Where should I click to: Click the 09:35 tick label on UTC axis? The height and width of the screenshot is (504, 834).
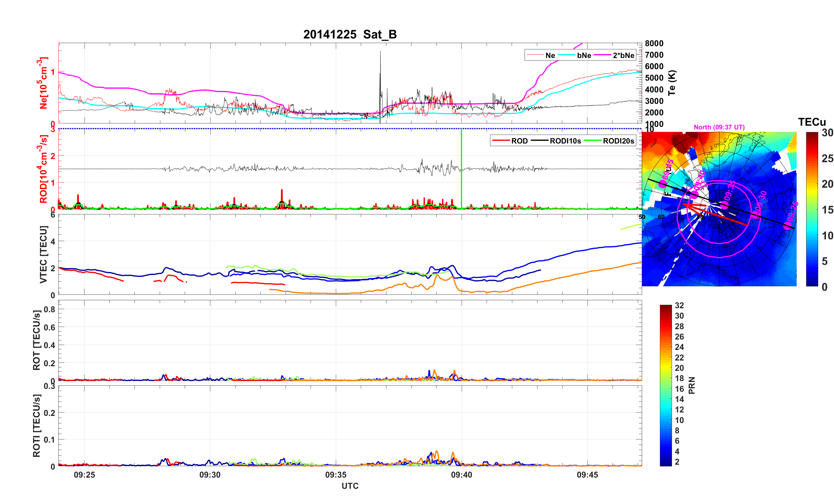tap(336, 474)
